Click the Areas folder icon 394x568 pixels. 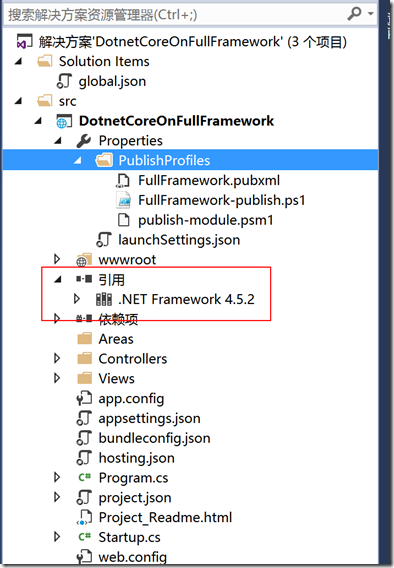[85, 338]
